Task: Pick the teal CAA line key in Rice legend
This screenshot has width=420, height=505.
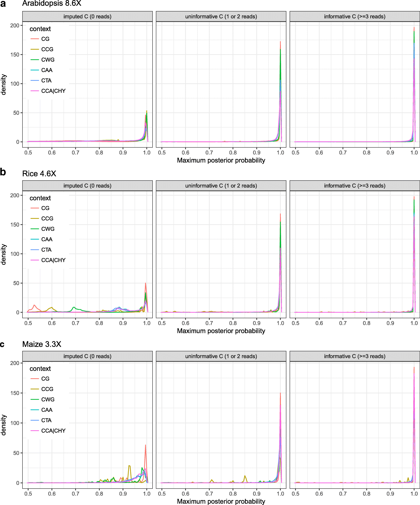Action: [35, 239]
